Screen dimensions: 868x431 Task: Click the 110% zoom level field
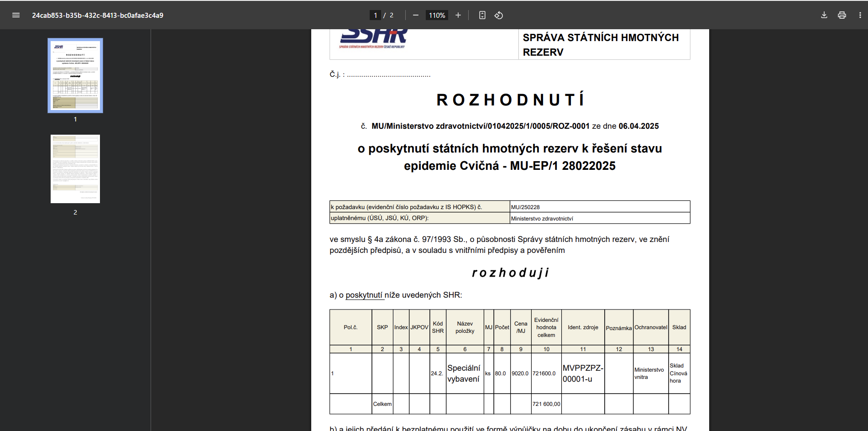click(x=437, y=15)
